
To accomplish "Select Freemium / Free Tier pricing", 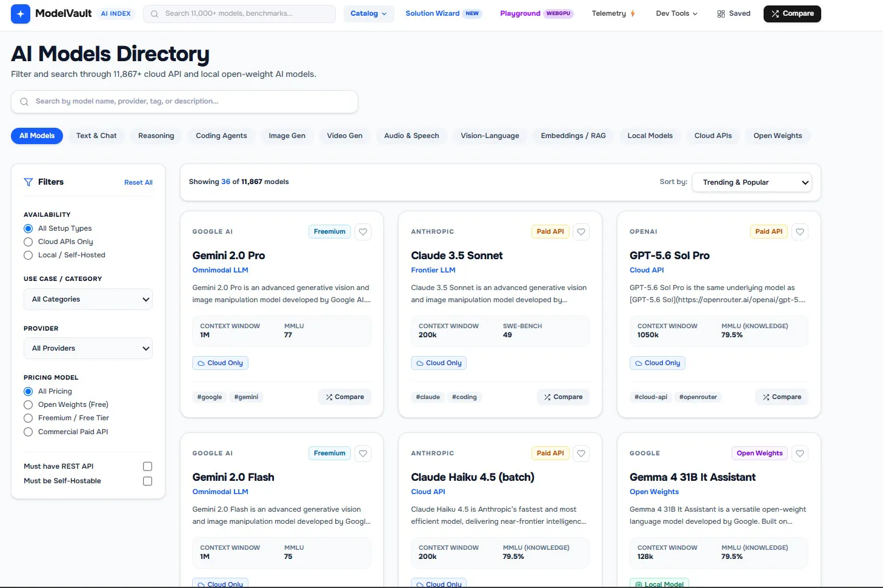I will (x=28, y=418).
